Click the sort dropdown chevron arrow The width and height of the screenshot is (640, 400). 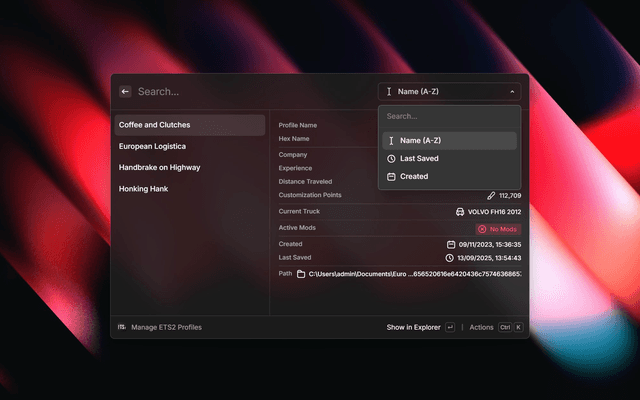point(512,91)
